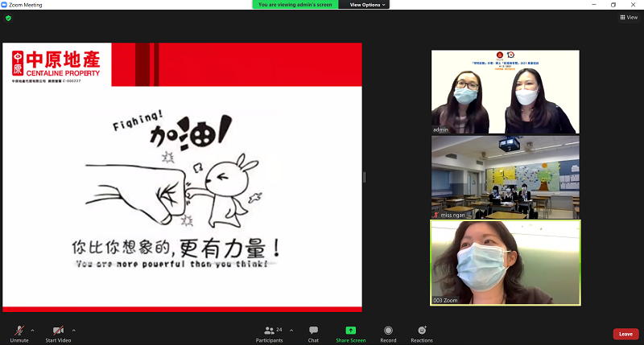Leave the meeting
This screenshot has width=644, height=345.
pos(625,334)
